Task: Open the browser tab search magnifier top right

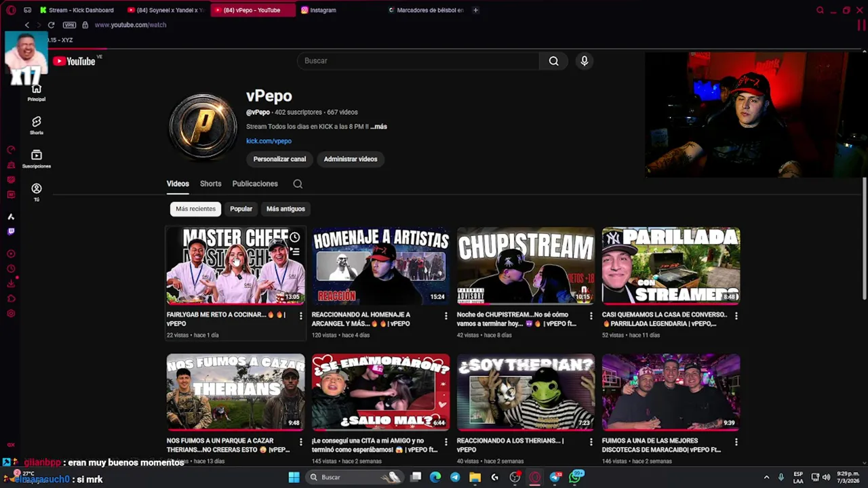Action: click(820, 10)
